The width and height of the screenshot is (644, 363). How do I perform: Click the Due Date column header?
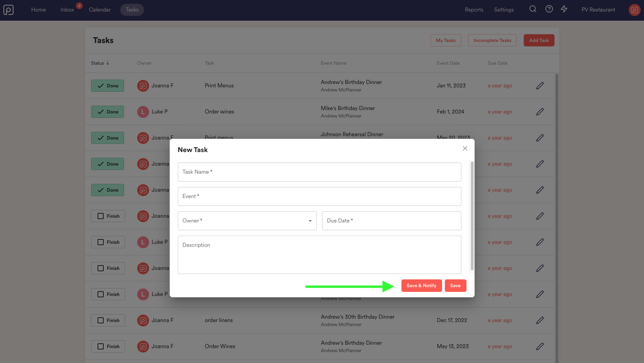[x=498, y=63]
